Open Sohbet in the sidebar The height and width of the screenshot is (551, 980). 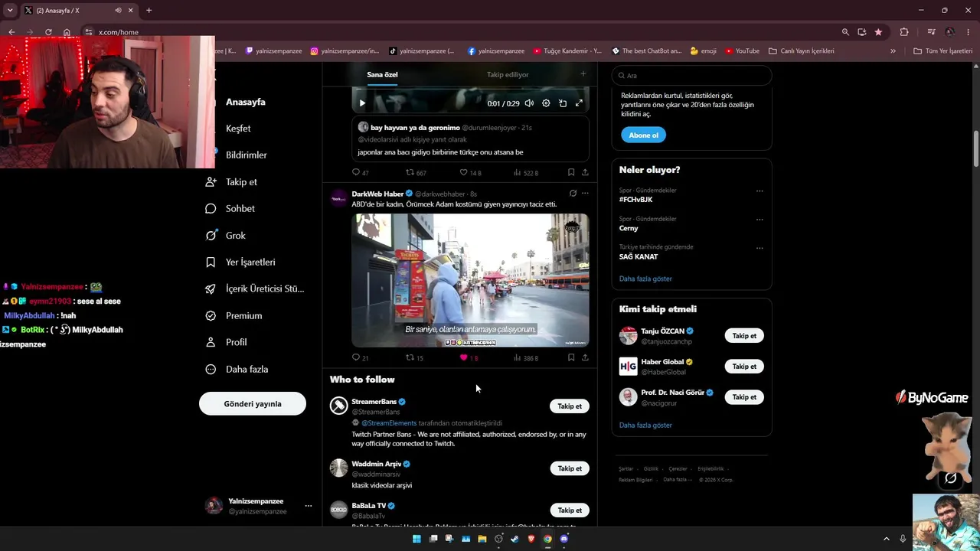click(230, 208)
